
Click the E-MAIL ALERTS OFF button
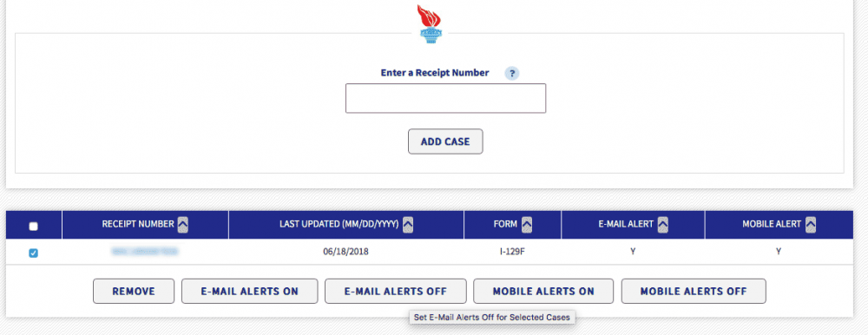[x=395, y=292]
